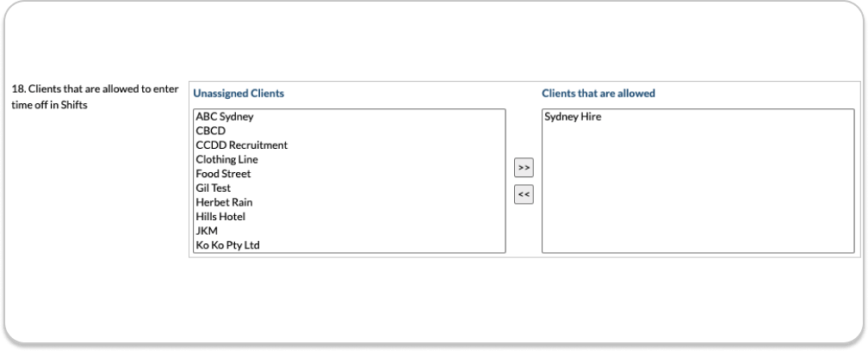
Task: Choose Herbet Rain from unassigned clients
Action: (224, 202)
